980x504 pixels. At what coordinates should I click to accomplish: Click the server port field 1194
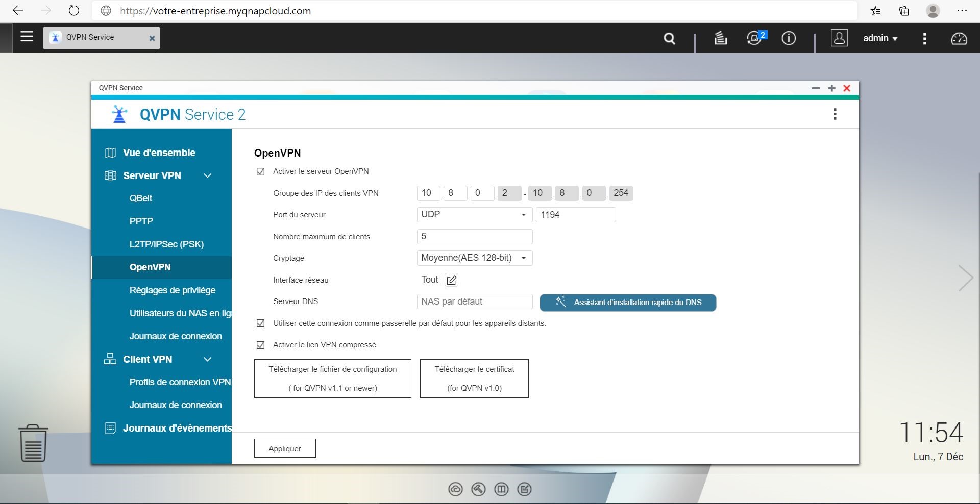pos(576,215)
